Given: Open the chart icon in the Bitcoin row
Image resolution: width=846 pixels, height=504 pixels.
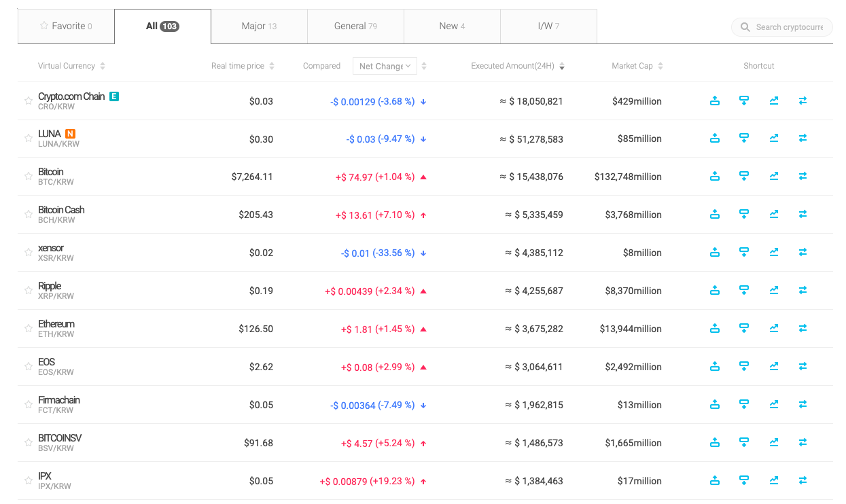Looking at the screenshot, I should coord(774,176).
